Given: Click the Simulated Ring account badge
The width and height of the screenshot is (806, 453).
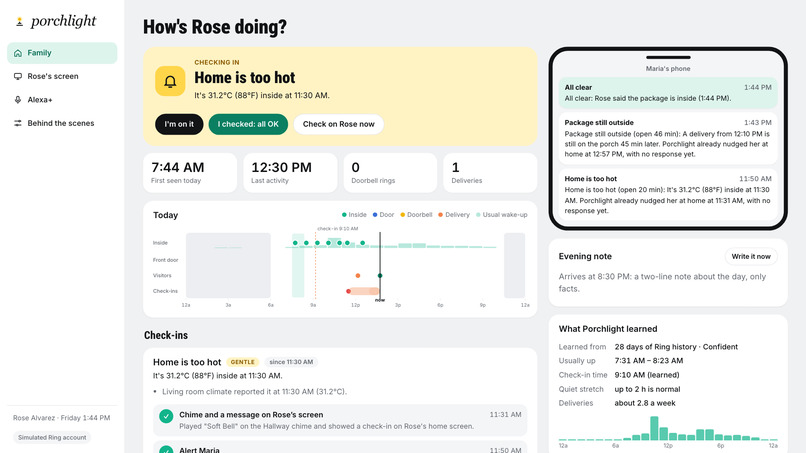Looking at the screenshot, I should click(x=52, y=438).
